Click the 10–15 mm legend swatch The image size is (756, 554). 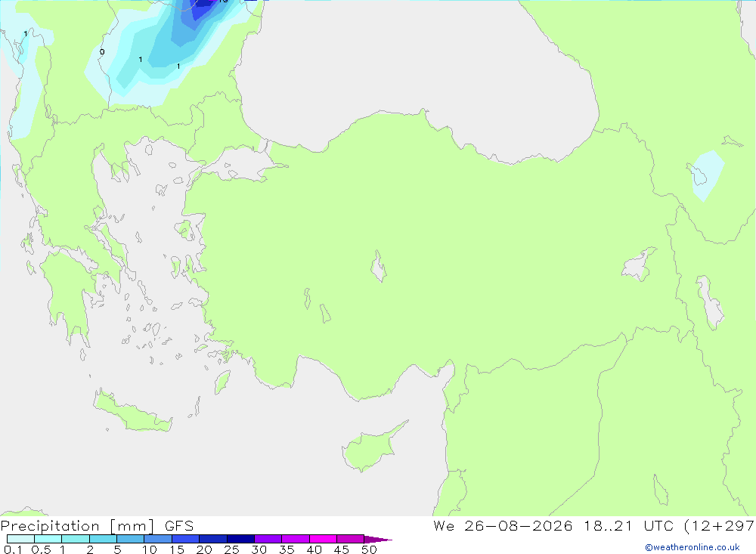pos(158,539)
